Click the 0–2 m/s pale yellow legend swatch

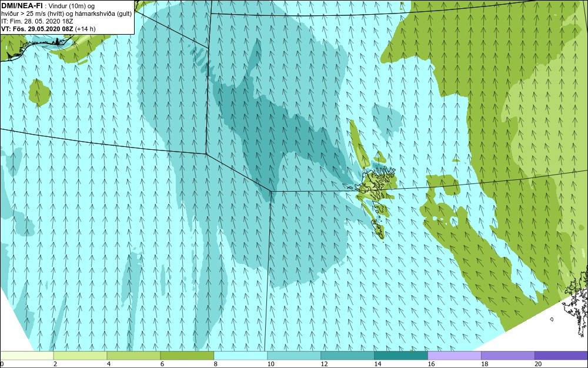(x=27, y=356)
